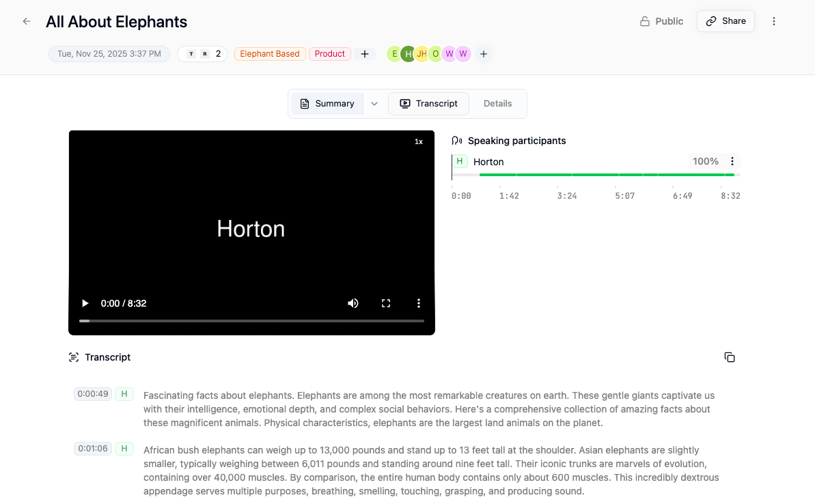The height and width of the screenshot is (504, 815).
Task: Click the H speaker badge at 0:01:06
Action: pyautogui.click(x=124, y=449)
